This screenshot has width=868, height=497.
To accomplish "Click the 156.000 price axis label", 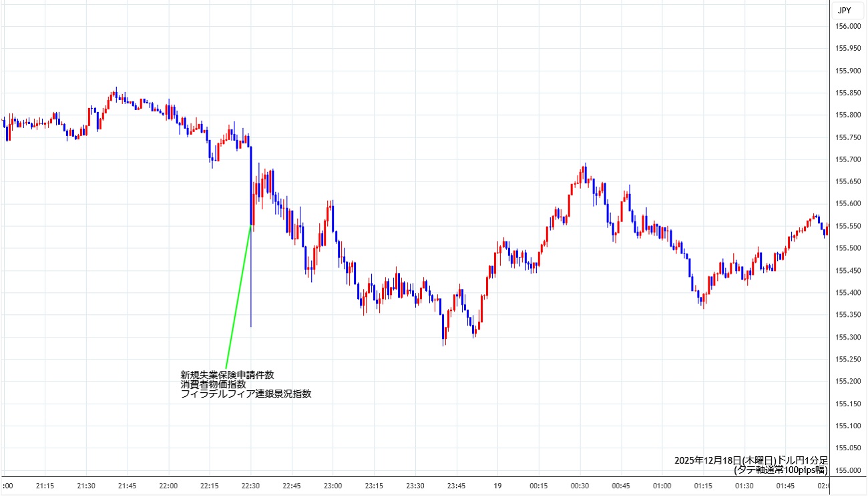I will coord(848,26).
